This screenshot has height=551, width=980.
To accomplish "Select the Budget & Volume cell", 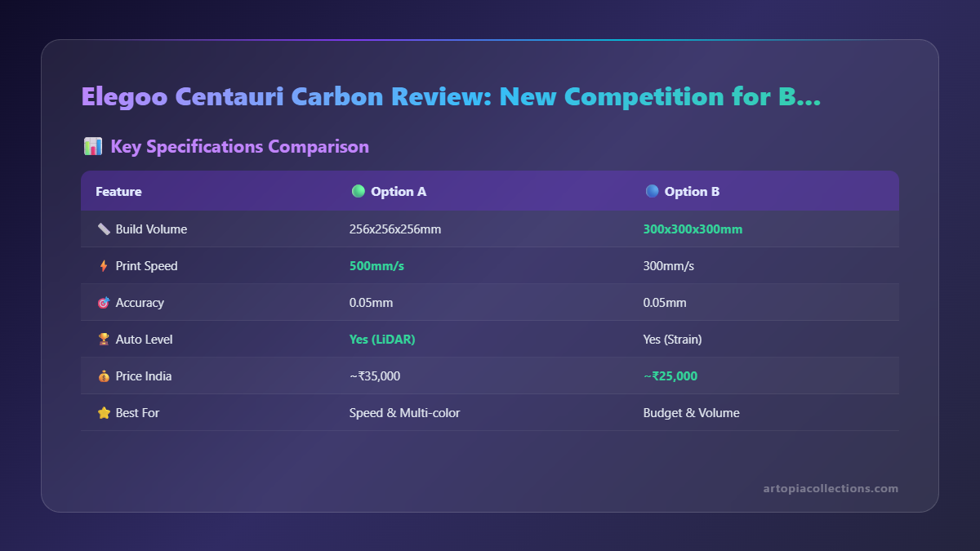I will (692, 413).
